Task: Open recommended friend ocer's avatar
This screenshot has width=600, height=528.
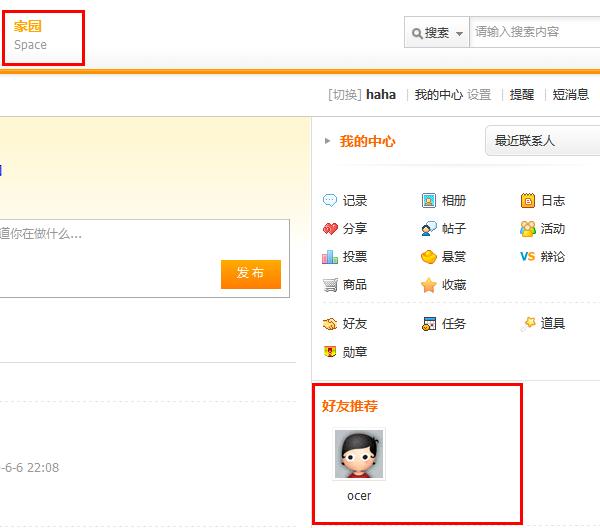Action: coord(359,455)
